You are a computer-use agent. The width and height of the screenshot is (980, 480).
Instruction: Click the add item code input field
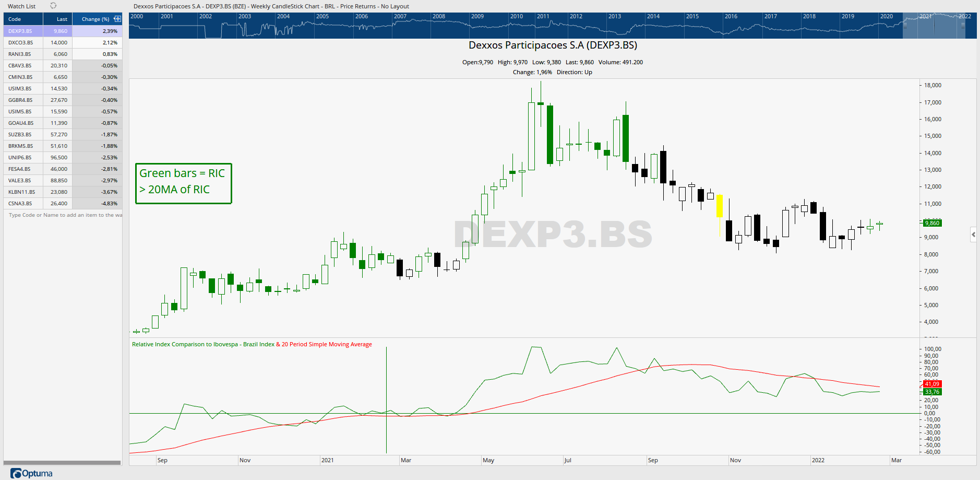click(63, 215)
